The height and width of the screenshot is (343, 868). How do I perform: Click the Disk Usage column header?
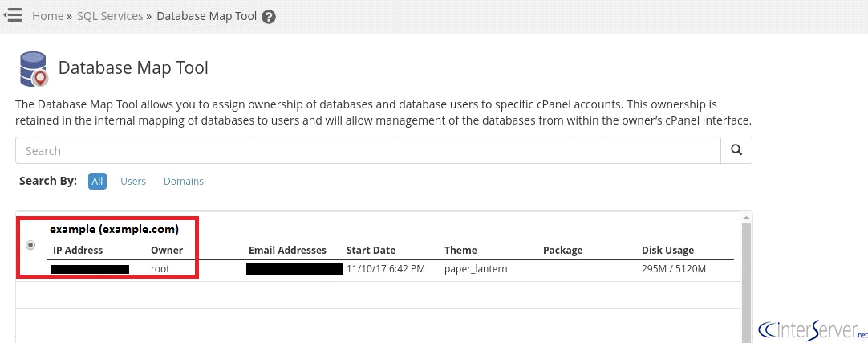click(667, 251)
